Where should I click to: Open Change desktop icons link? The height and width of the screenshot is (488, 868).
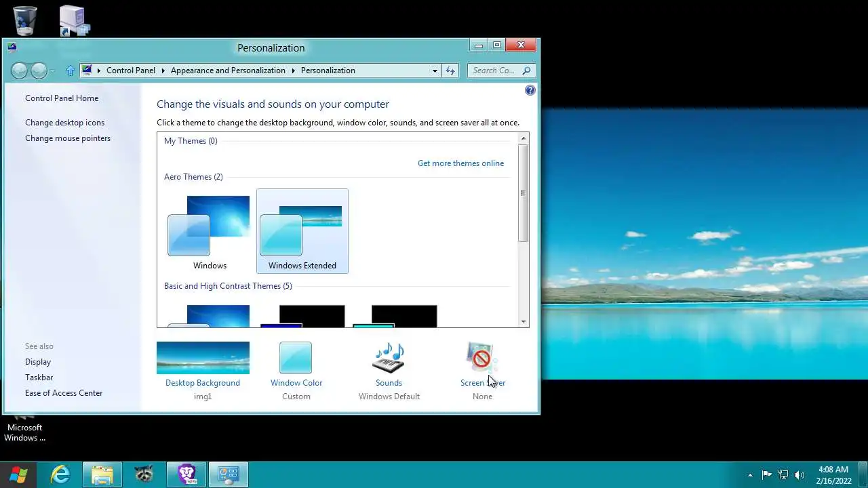coord(65,123)
